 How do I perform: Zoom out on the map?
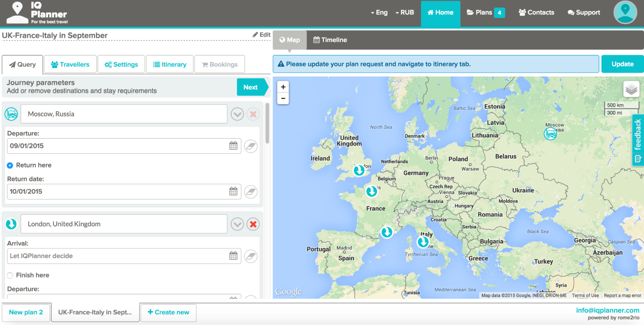[283, 99]
